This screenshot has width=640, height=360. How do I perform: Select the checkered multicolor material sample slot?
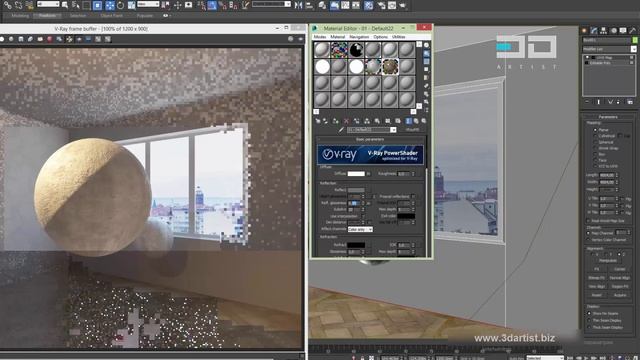[339, 50]
